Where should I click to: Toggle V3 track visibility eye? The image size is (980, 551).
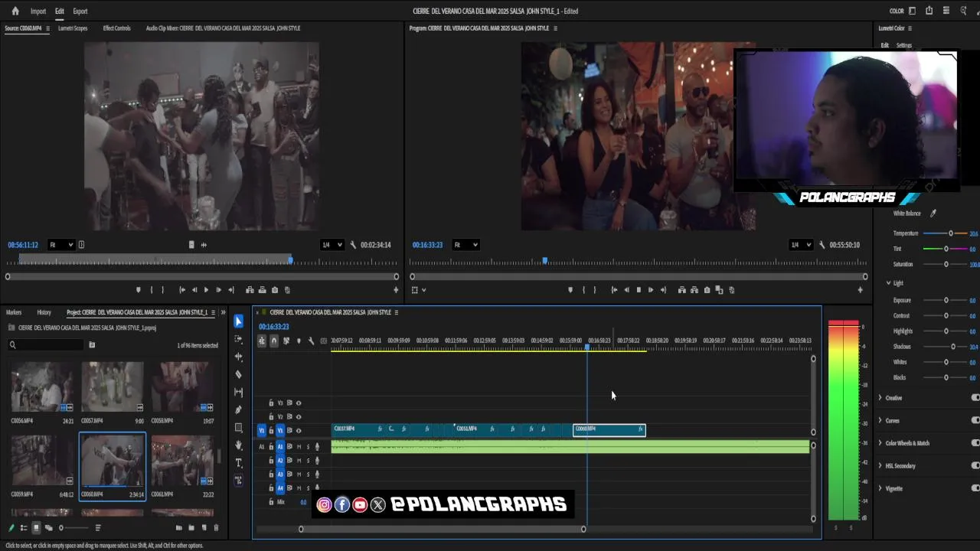(x=299, y=403)
